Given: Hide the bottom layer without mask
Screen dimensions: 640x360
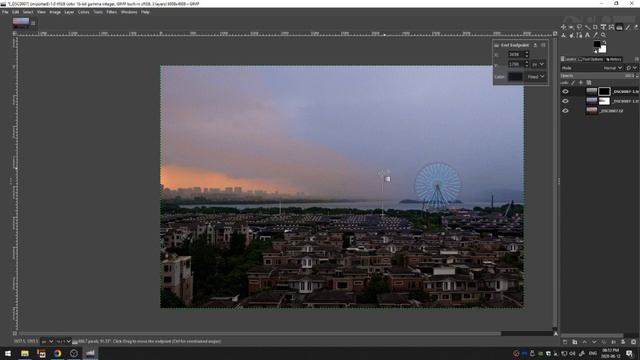Looking at the screenshot, I should coord(565,111).
